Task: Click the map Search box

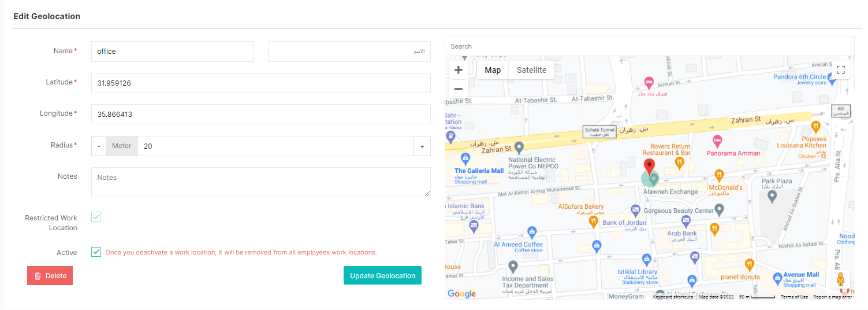Action: [649, 46]
